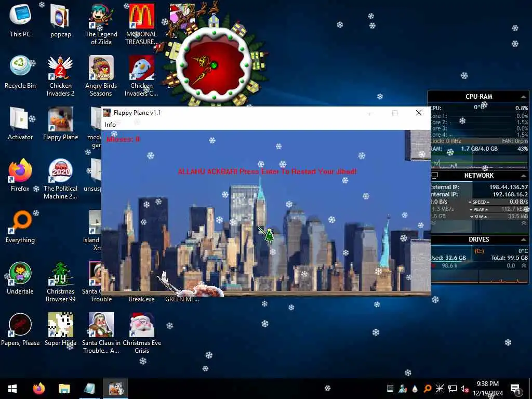Select the Flappy Plane desktop shortcut
Screen dimensions: 532x399
click(x=60, y=124)
